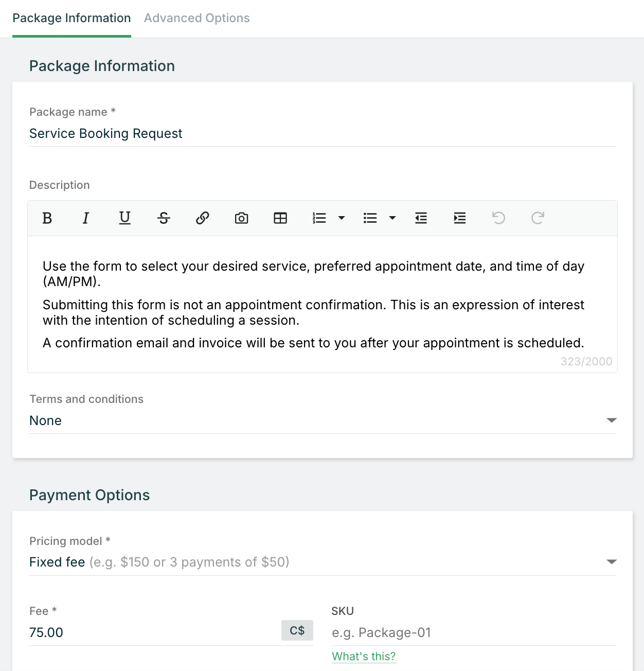Decrease indentation of description text
Viewport: 644px width, 671px height.
point(421,218)
